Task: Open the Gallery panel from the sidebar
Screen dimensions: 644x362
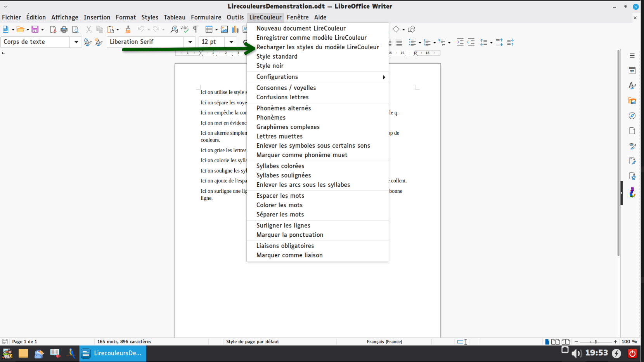Action: point(632,101)
